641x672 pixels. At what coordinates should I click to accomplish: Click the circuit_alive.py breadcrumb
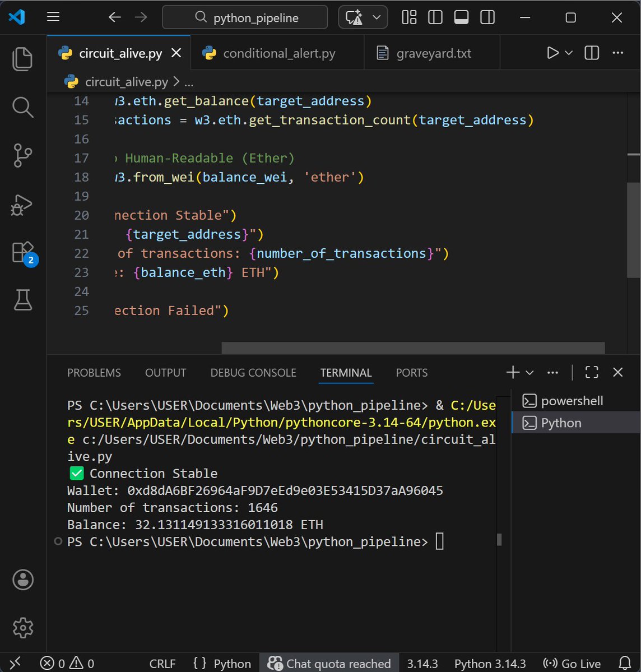127,81
